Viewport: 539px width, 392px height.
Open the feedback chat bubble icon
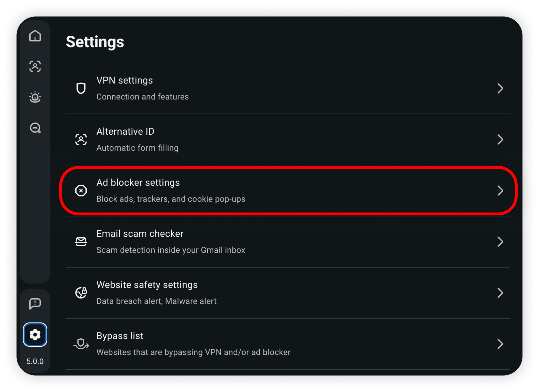tap(35, 304)
